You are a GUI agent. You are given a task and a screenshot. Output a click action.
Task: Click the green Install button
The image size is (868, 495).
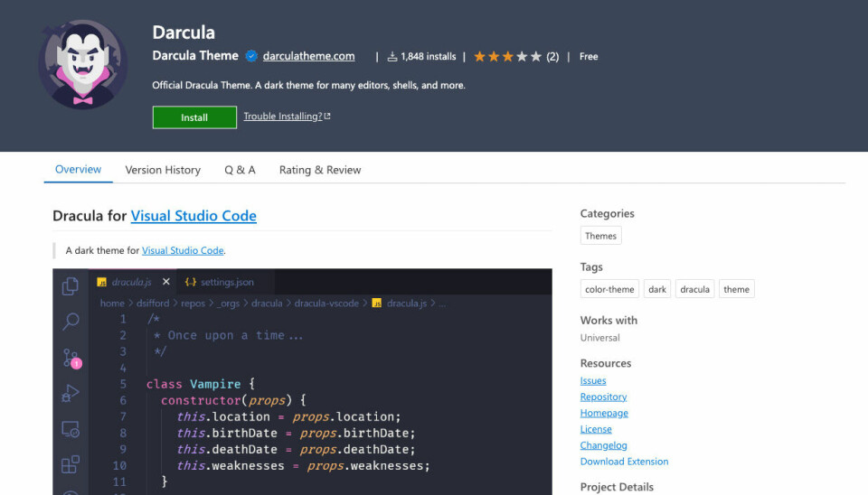194,117
